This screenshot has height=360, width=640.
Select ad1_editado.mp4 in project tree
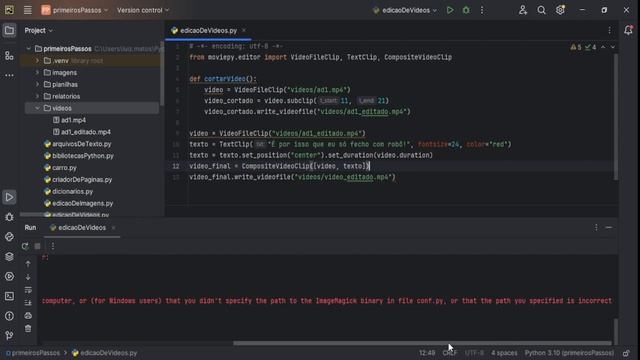click(82, 132)
